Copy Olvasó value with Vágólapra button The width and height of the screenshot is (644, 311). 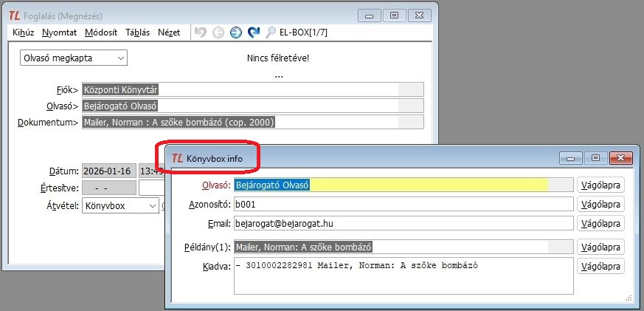601,185
